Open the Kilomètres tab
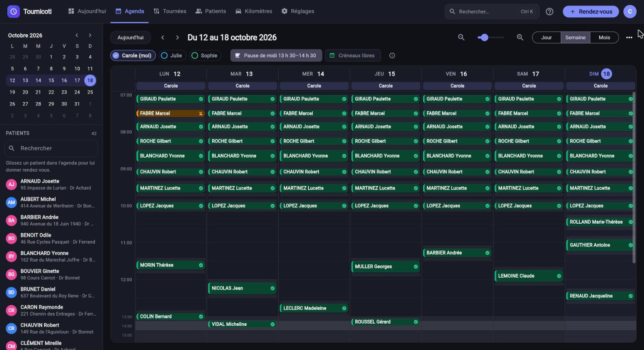The image size is (644, 350). pyautogui.click(x=254, y=11)
